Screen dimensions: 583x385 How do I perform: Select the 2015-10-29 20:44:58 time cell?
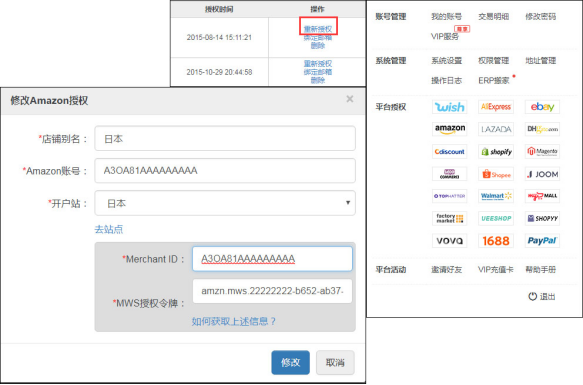[219, 72]
